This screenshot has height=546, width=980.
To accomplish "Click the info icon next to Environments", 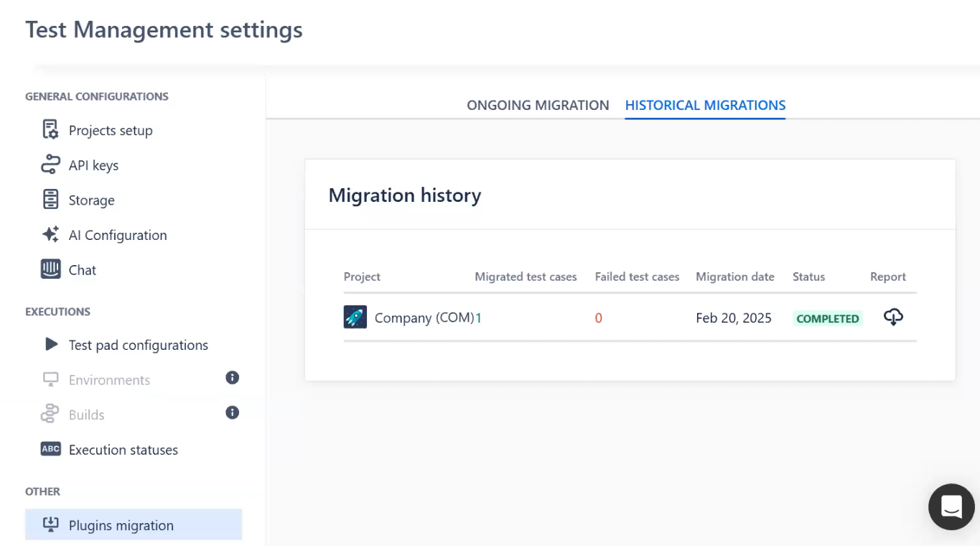I will (232, 378).
